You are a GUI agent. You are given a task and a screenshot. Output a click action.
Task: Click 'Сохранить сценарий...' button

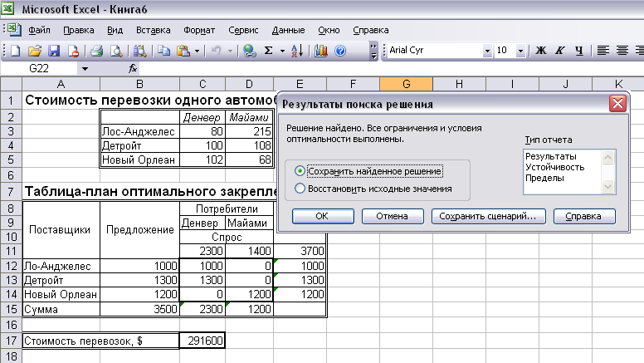pos(488,216)
